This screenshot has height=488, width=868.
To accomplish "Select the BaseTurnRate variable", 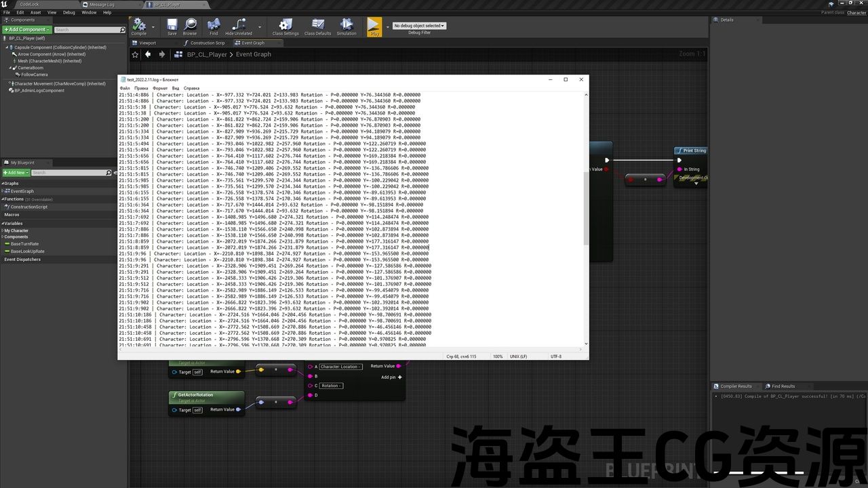I will point(24,244).
